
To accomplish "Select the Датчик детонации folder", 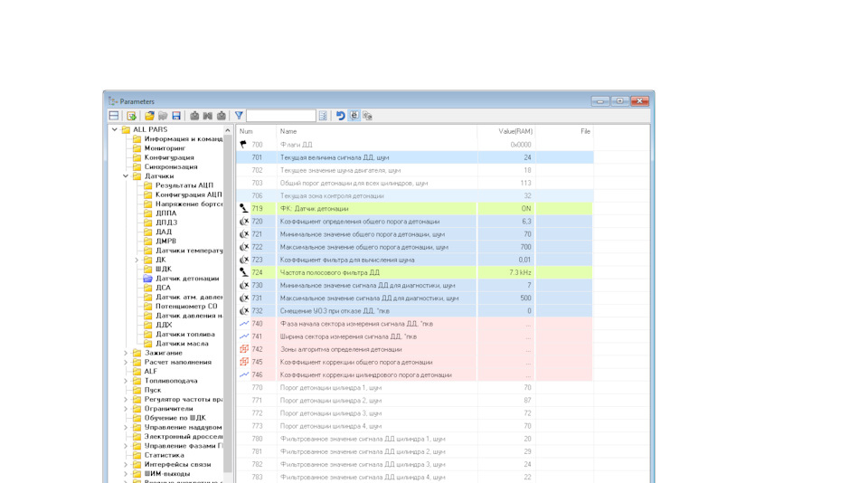I will point(187,278).
